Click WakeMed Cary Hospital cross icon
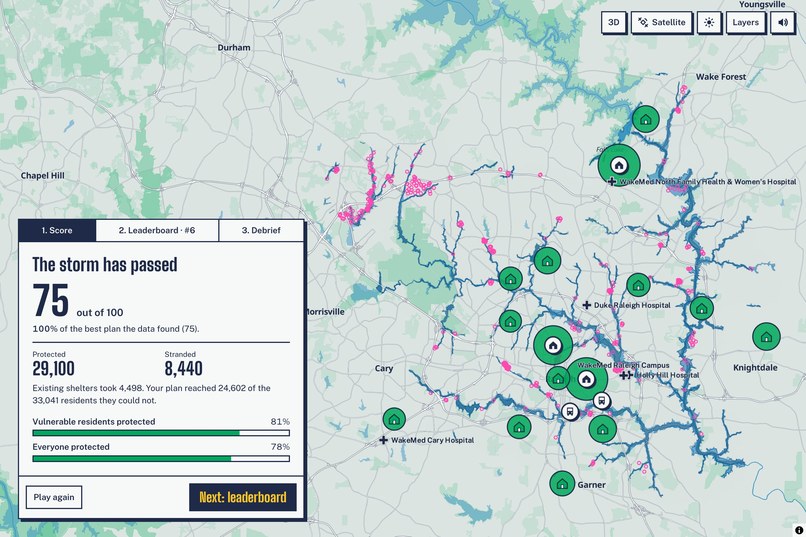Image resolution: width=806 pixels, height=537 pixels. [383, 440]
